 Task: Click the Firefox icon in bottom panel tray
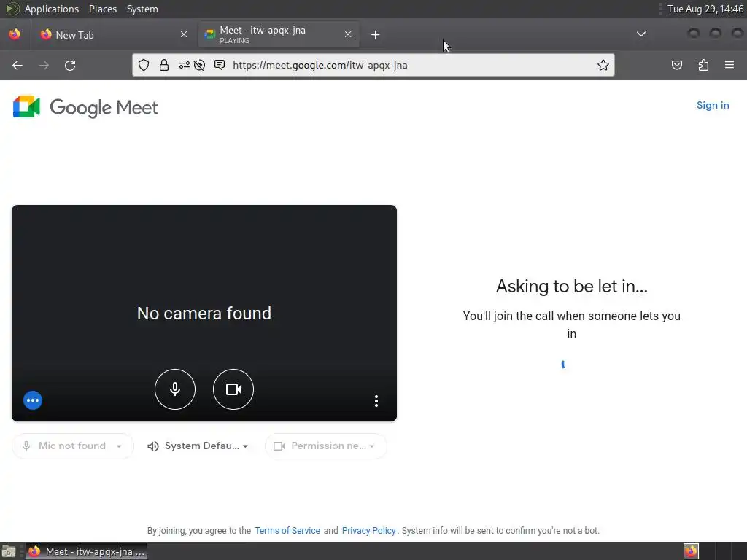pyautogui.click(x=691, y=551)
